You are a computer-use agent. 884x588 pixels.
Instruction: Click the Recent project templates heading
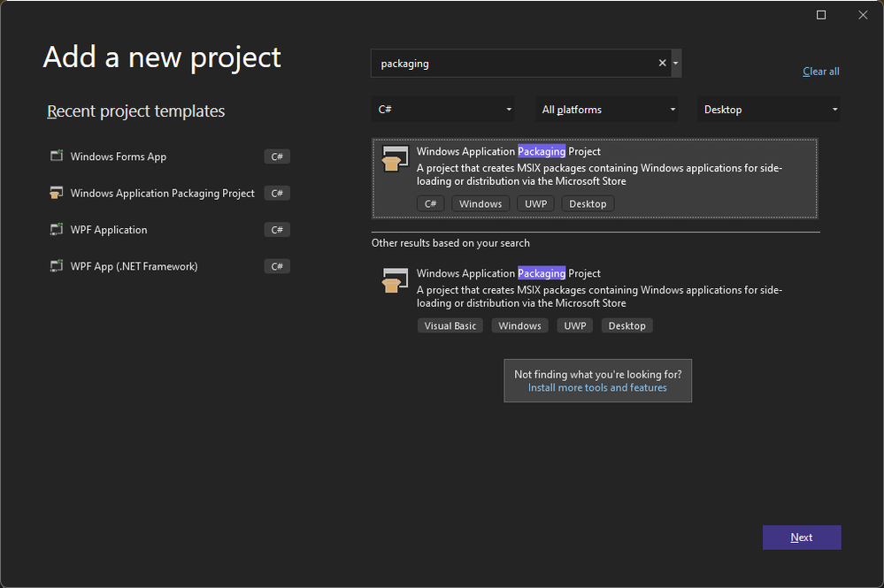click(136, 111)
